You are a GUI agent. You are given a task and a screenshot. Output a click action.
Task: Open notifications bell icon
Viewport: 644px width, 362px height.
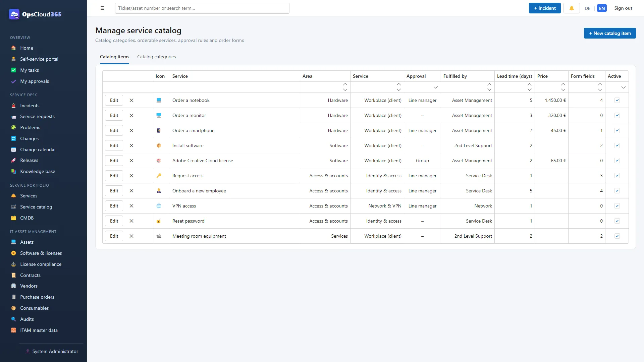pyautogui.click(x=572, y=8)
